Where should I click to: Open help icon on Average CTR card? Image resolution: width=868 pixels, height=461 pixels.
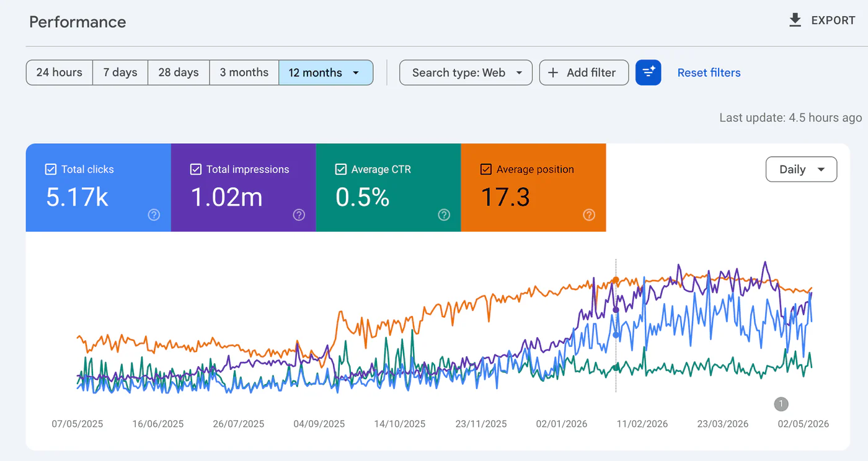(444, 215)
